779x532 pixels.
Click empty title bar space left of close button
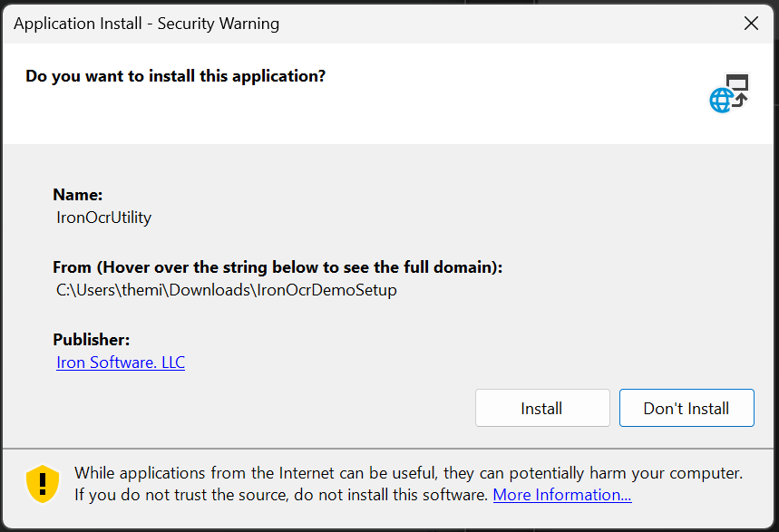pyautogui.click(x=508, y=24)
